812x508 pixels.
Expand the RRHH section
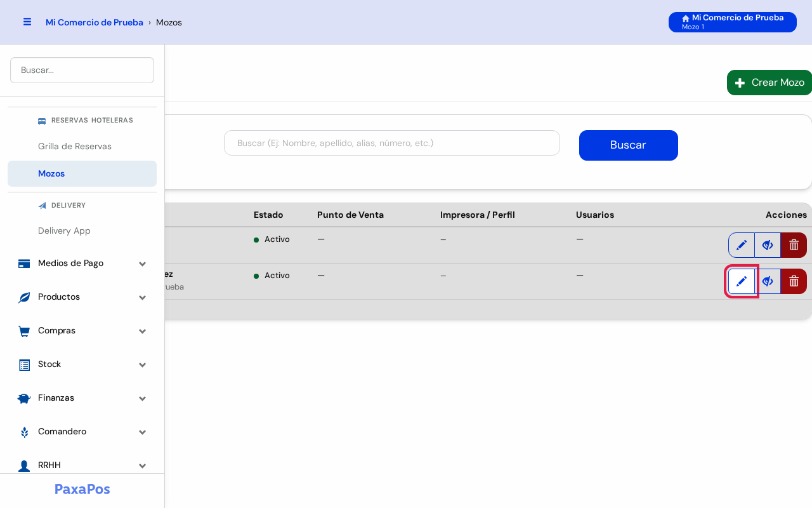point(82,465)
